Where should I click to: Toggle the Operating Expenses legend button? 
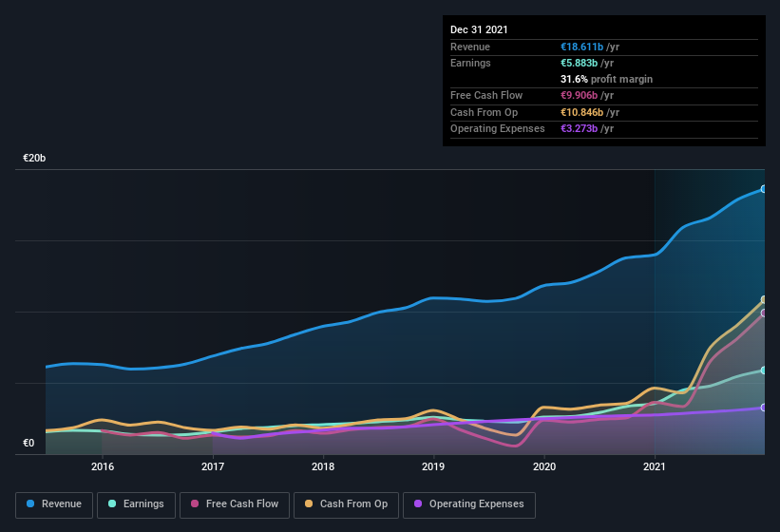point(469,504)
